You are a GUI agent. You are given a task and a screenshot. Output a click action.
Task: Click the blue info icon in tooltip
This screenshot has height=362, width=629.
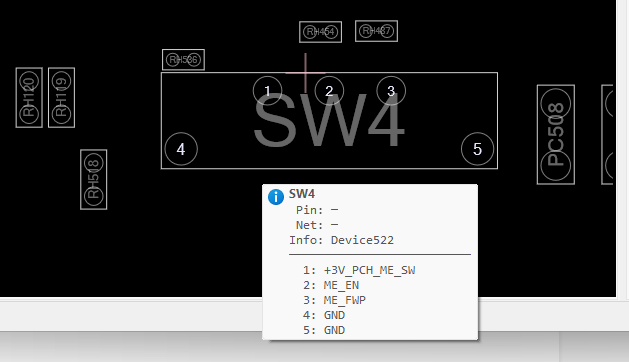tap(276, 197)
